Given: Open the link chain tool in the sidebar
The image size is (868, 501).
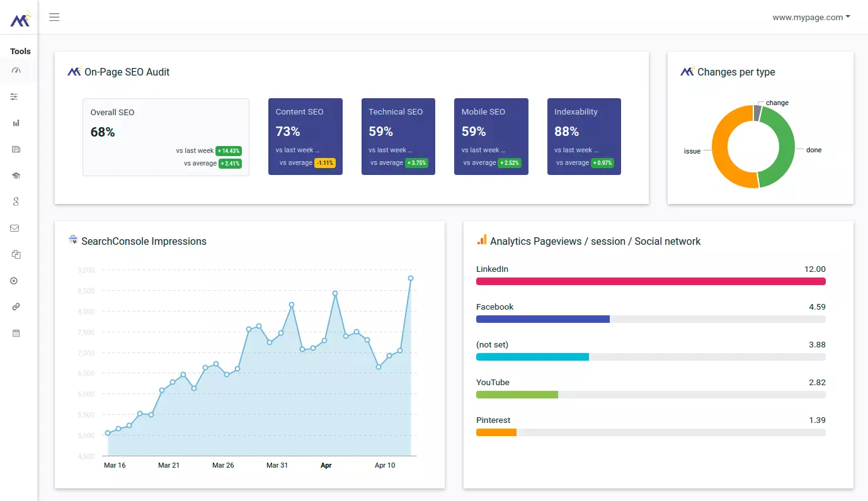Looking at the screenshot, I should [x=16, y=307].
